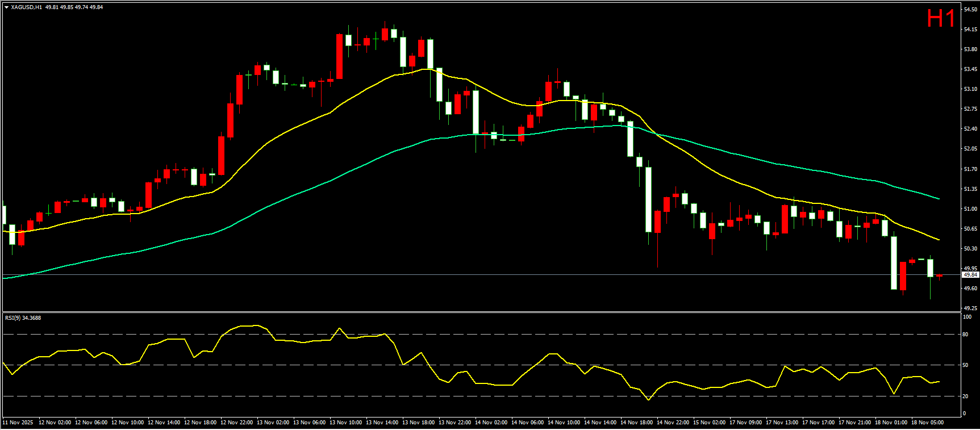Image resolution: width=980 pixels, height=430 pixels.
Task: Click the 13 Nov 10:00 time label
Action: tap(345, 423)
